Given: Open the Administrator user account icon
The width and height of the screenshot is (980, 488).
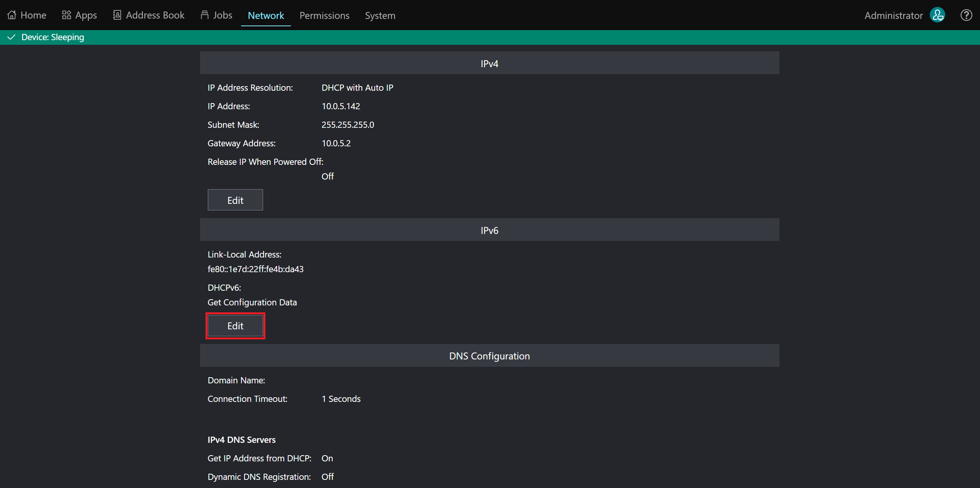Looking at the screenshot, I should click(x=938, y=15).
